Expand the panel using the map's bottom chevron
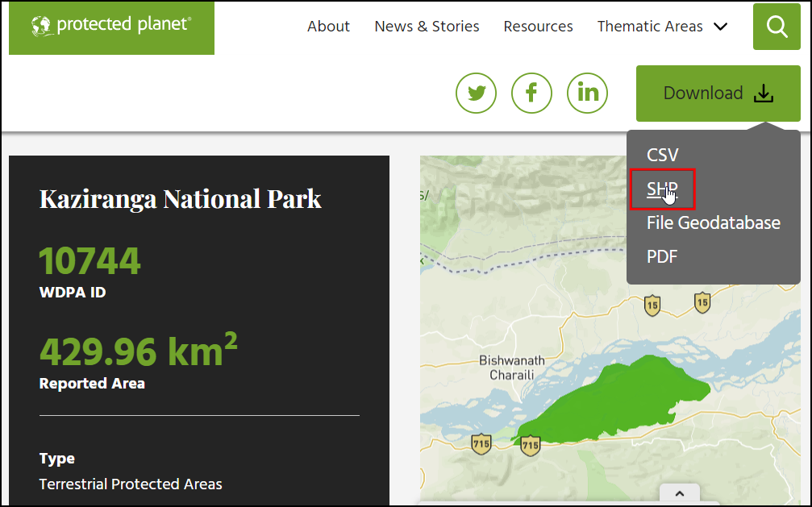 click(679, 493)
